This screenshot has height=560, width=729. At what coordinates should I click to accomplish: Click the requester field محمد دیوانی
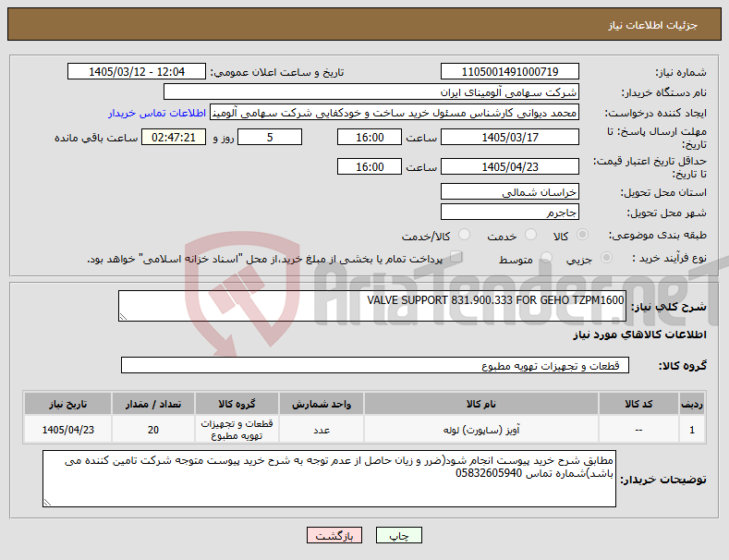click(x=395, y=113)
